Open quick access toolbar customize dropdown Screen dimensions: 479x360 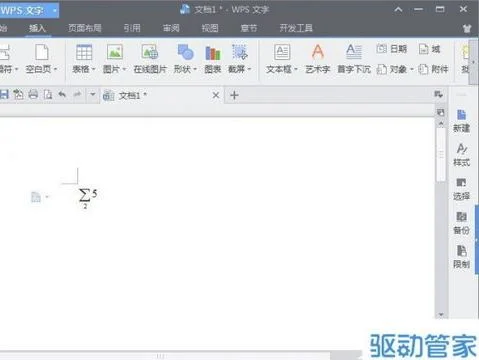tap(93, 95)
